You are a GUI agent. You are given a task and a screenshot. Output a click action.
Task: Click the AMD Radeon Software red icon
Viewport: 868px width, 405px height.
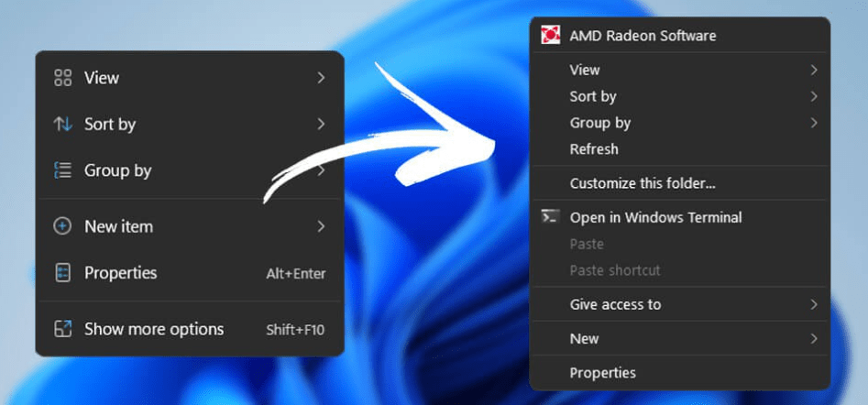tap(550, 35)
